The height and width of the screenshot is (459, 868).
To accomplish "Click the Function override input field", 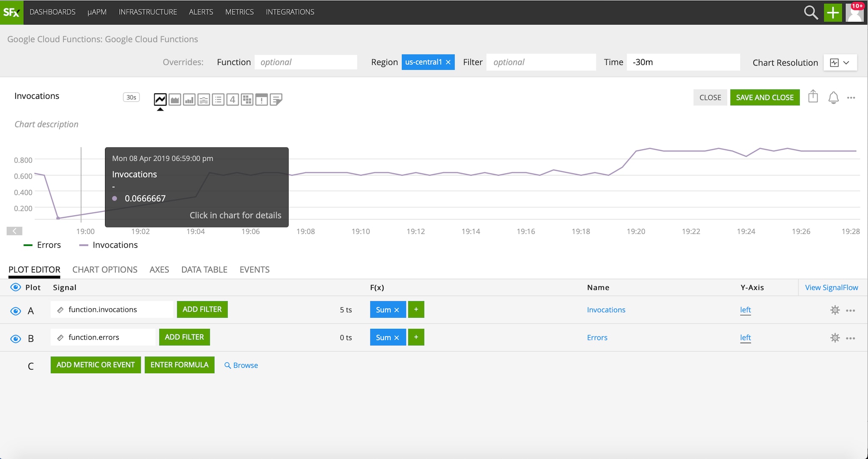I will 306,62.
